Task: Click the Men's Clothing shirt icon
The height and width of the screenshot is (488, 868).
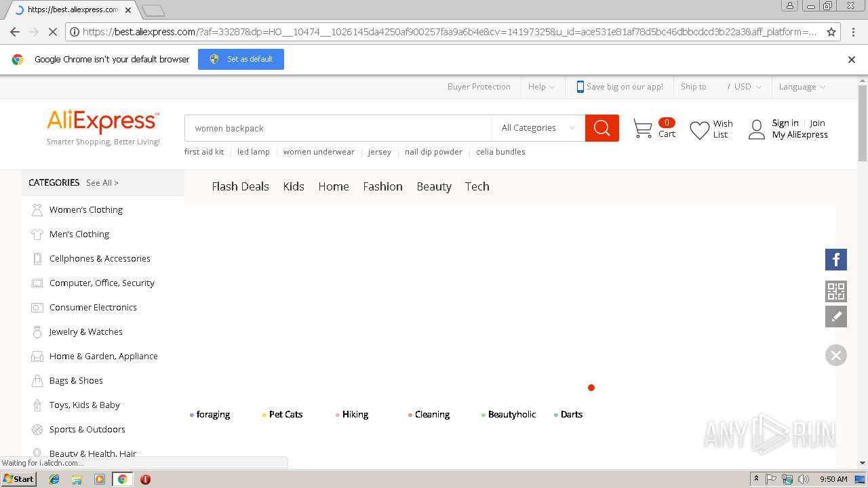Action: (x=37, y=235)
